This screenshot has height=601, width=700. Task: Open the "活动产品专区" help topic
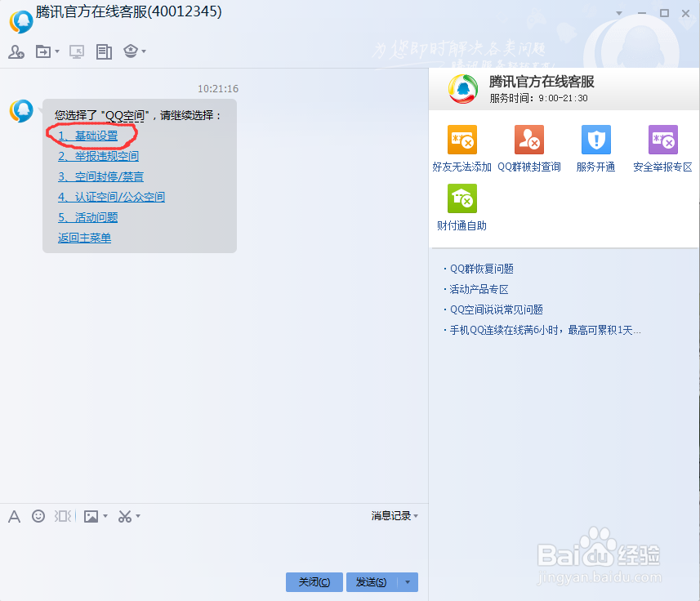click(479, 289)
